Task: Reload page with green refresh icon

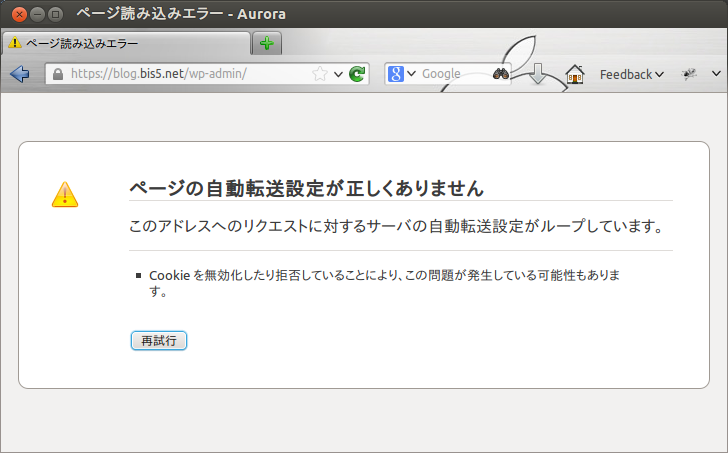Action: coord(357,74)
